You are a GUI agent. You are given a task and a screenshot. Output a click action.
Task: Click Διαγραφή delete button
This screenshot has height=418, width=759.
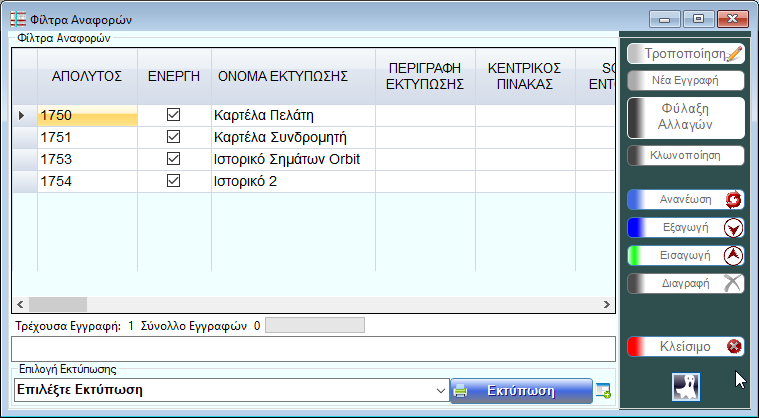click(x=686, y=283)
